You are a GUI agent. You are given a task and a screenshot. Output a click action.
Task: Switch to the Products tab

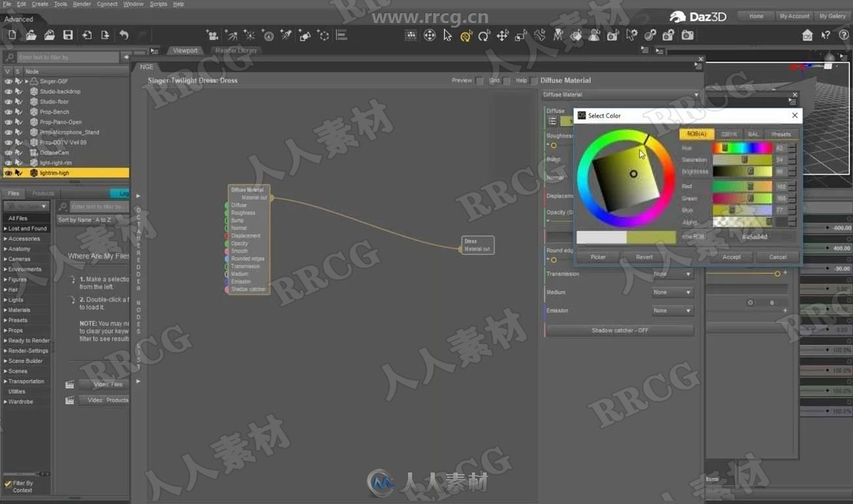click(43, 194)
